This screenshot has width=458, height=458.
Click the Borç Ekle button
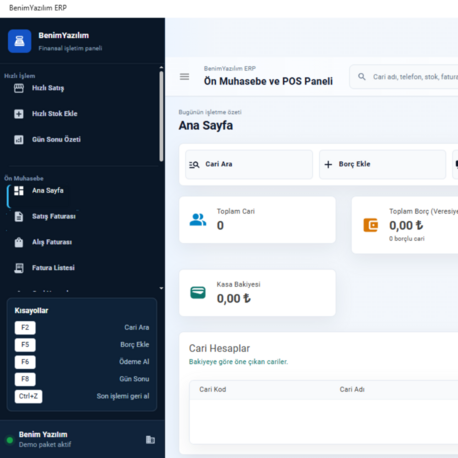coord(382,164)
